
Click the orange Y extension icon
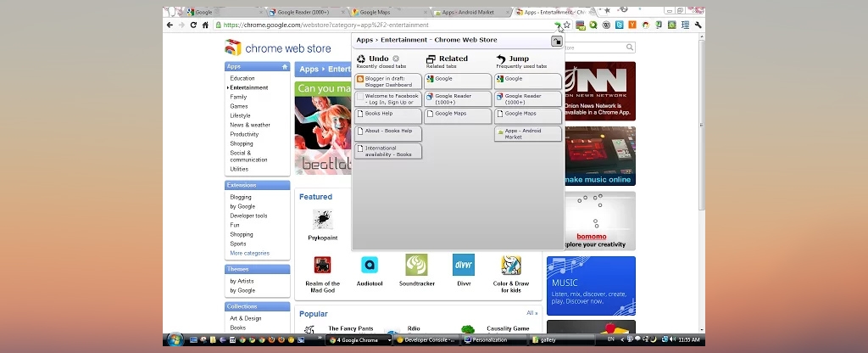(632, 25)
